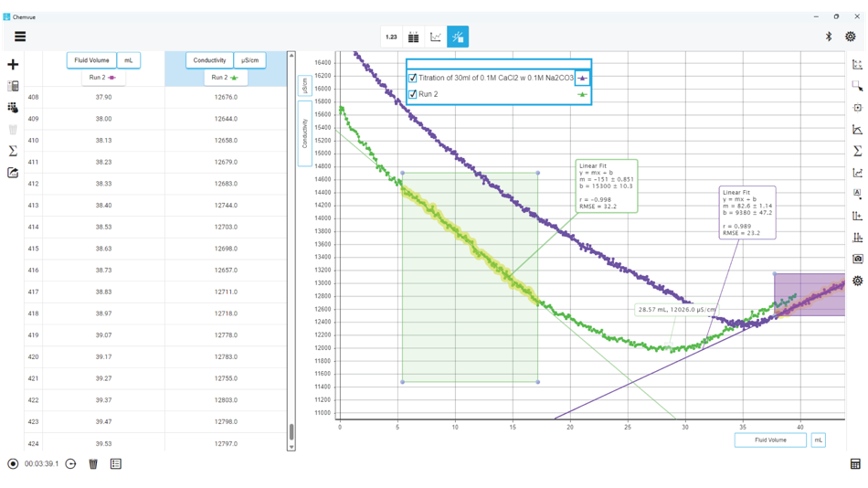Switch to graph-only view
The image size is (868, 488).
(436, 37)
